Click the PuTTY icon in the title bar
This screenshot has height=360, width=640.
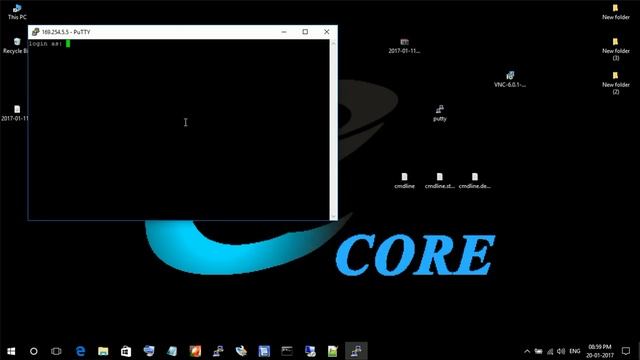pyautogui.click(x=36, y=32)
